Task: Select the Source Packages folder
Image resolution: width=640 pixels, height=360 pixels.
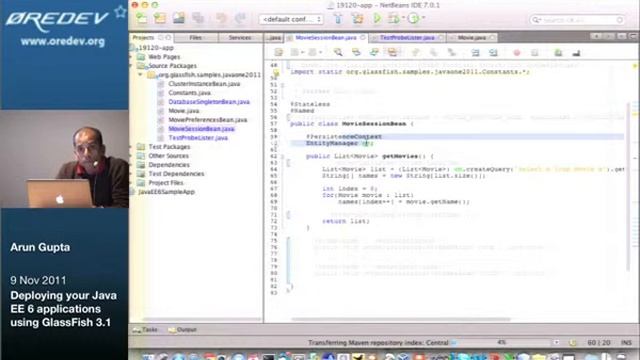Action: (172, 66)
